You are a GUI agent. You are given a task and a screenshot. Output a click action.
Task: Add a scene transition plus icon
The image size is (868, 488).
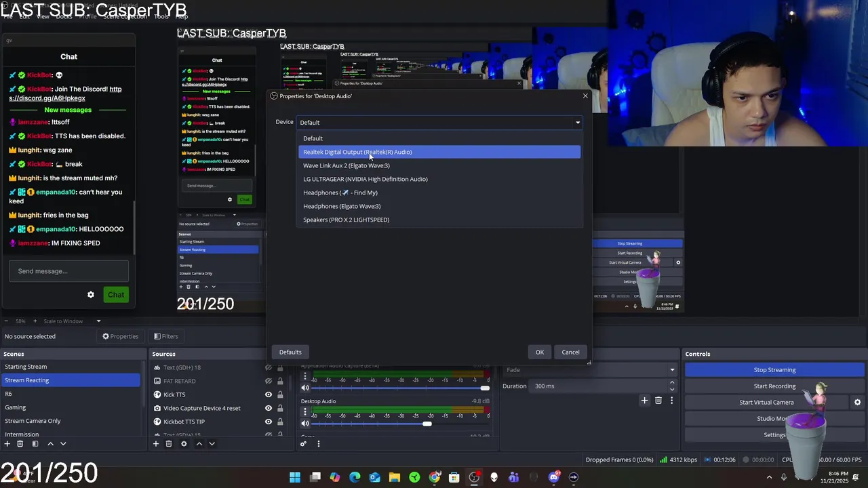[x=645, y=401]
